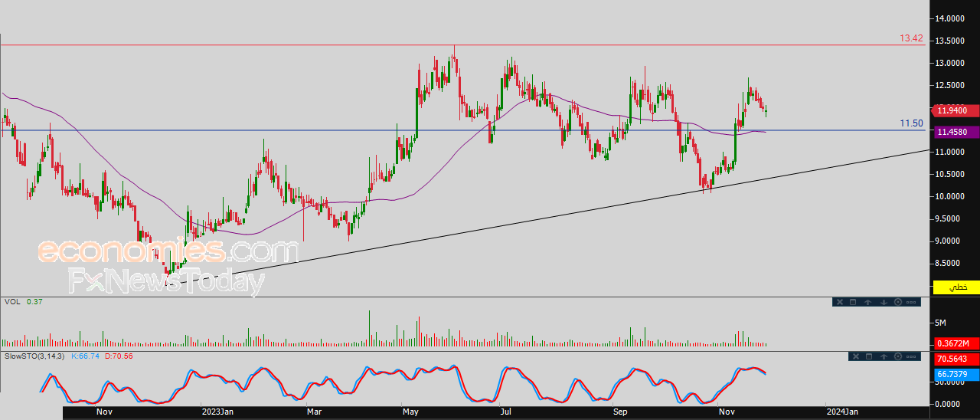The height and width of the screenshot is (420, 980).
Task: Click the 2023Jan date axis label
Action: (x=217, y=412)
